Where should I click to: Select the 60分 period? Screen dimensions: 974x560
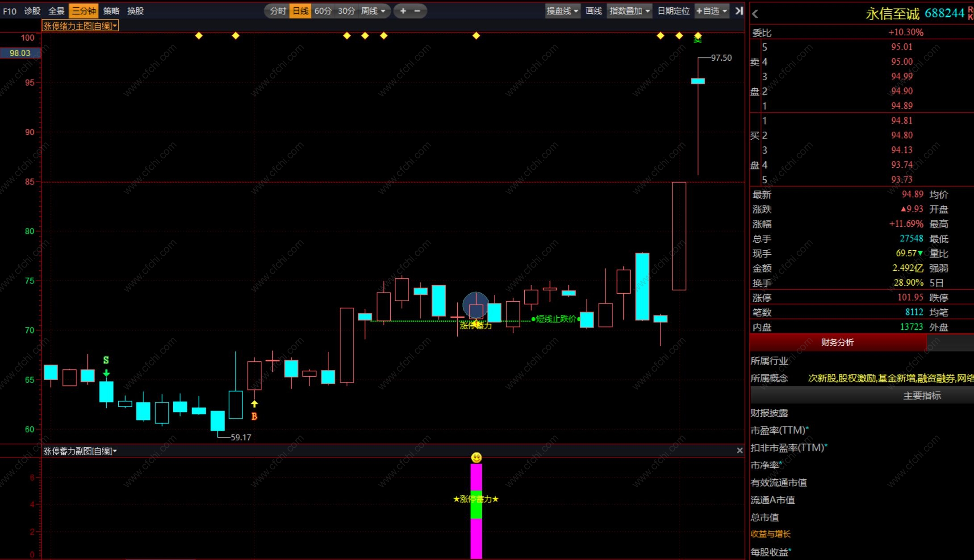323,11
